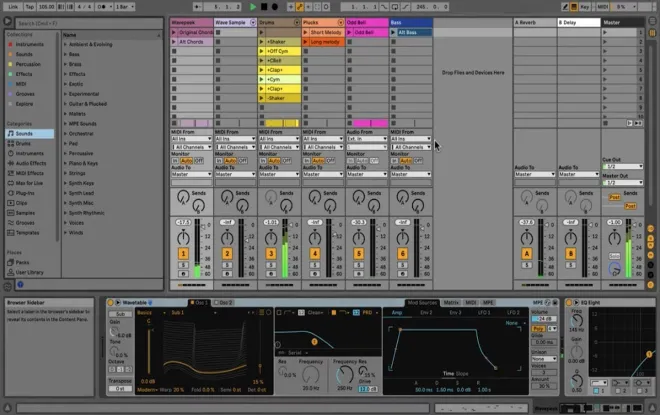This screenshot has height=415, width=660.
Task: Switch to Matrix tab in Wavetable
Action: click(x=451, y=303)
